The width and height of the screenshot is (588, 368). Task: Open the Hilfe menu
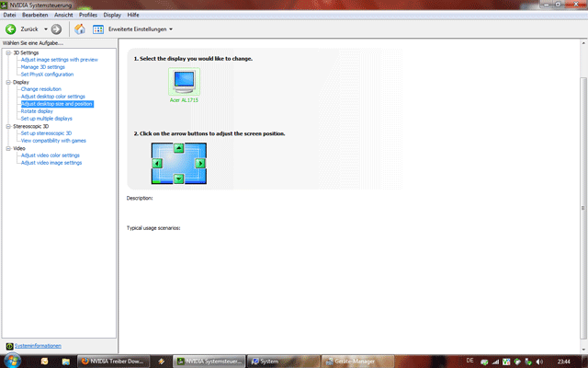[133, 15]
